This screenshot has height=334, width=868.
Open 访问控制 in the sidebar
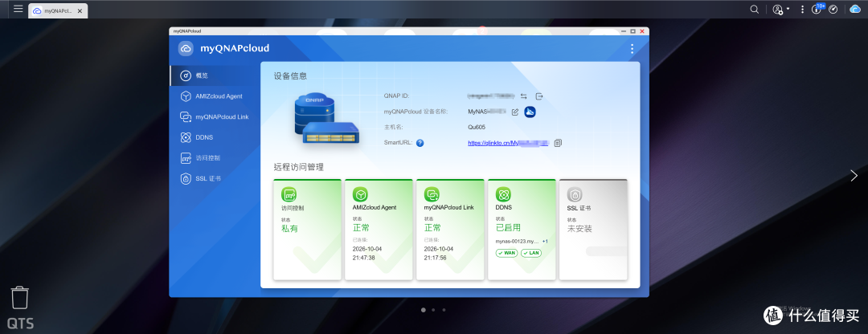215,158
